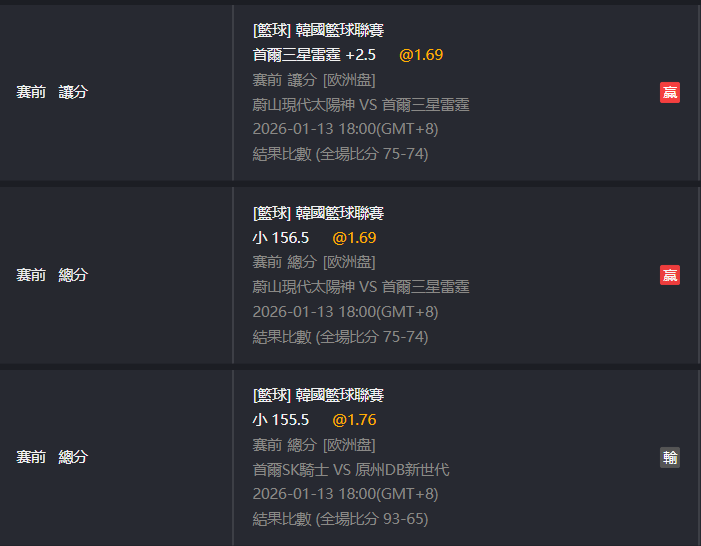Click the left 賽前 總分 label of the 小 155.5 row
The image size is (701, 546).
coord(52,457)
